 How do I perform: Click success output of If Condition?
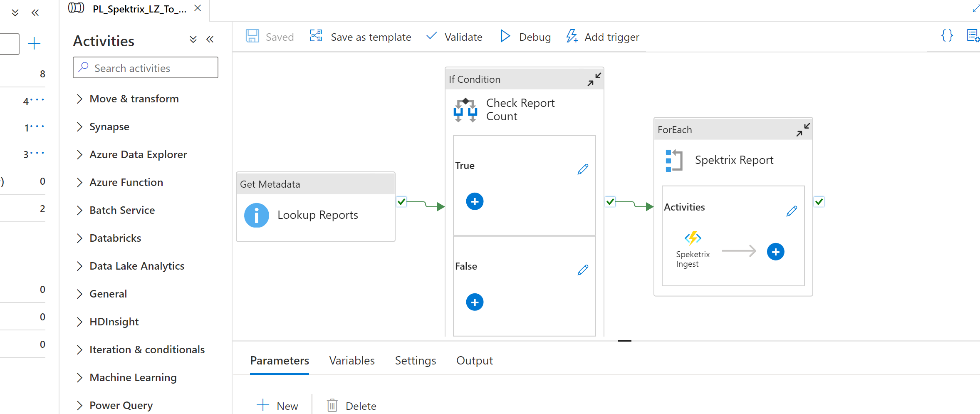coord(610,202)
